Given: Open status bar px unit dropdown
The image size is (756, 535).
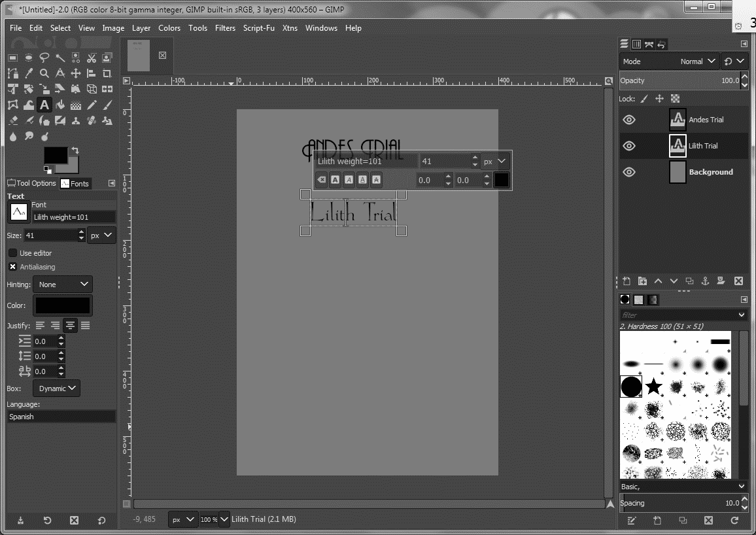Looking at the screenshot, I should [182, 519].
